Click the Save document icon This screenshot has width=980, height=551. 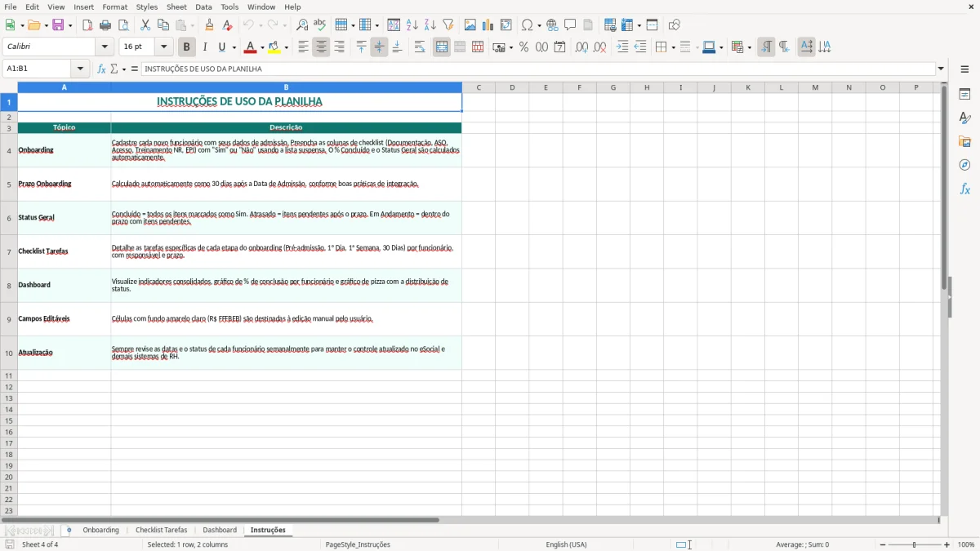58,25
